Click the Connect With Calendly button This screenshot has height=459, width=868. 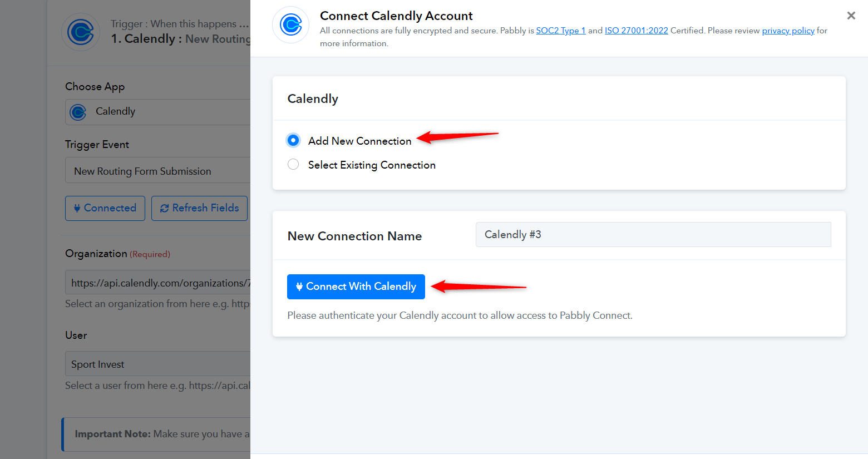click(356, 287)
